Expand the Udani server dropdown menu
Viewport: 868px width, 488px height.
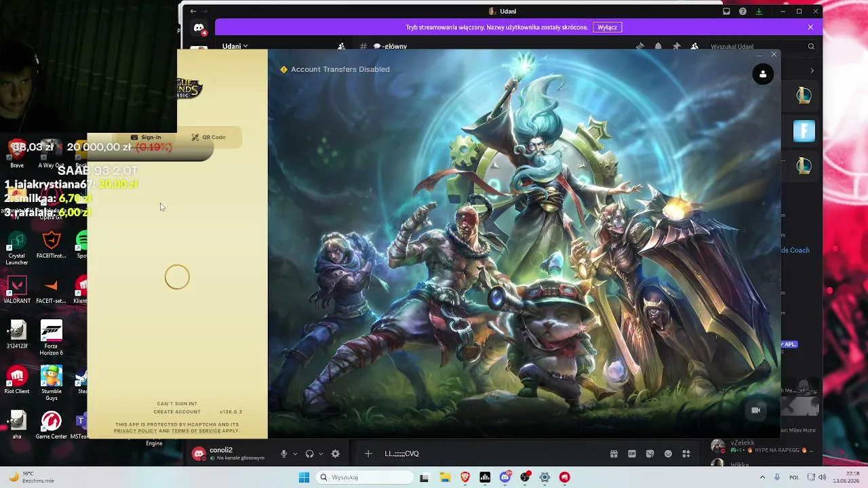click(x=235, y=46)
